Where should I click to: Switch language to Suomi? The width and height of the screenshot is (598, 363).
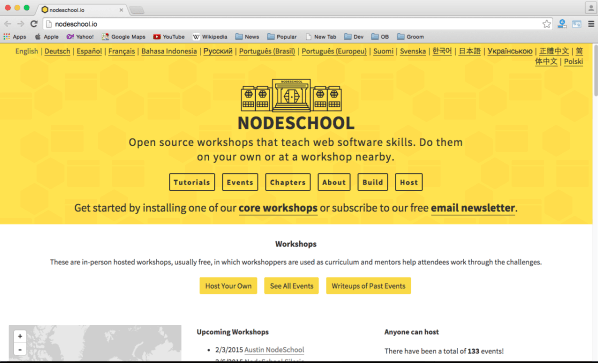383,51
